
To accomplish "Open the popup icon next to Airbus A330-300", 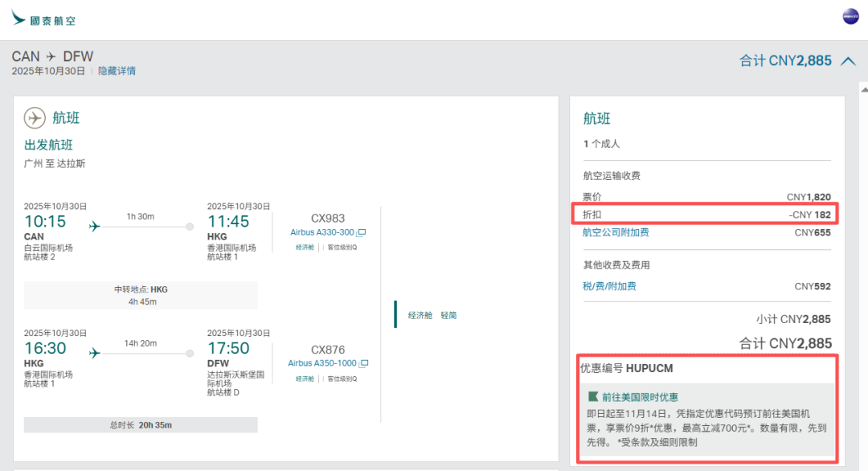I will (x=362, y=232).
